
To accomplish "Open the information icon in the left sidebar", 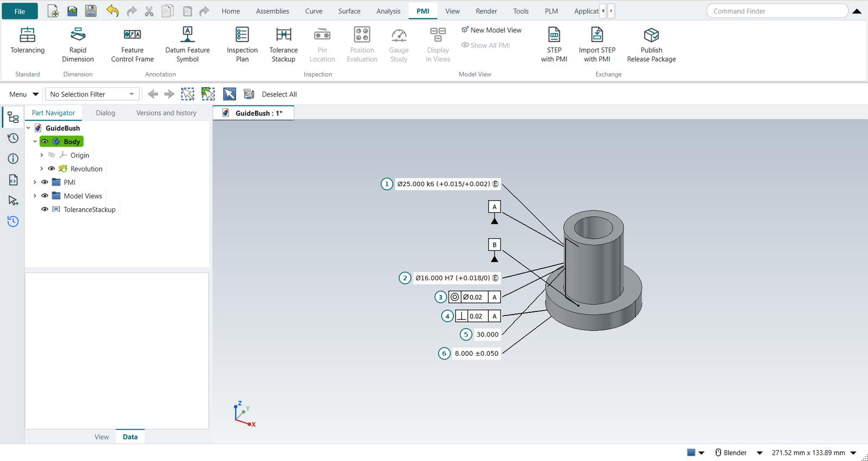I will pos(13,159).
